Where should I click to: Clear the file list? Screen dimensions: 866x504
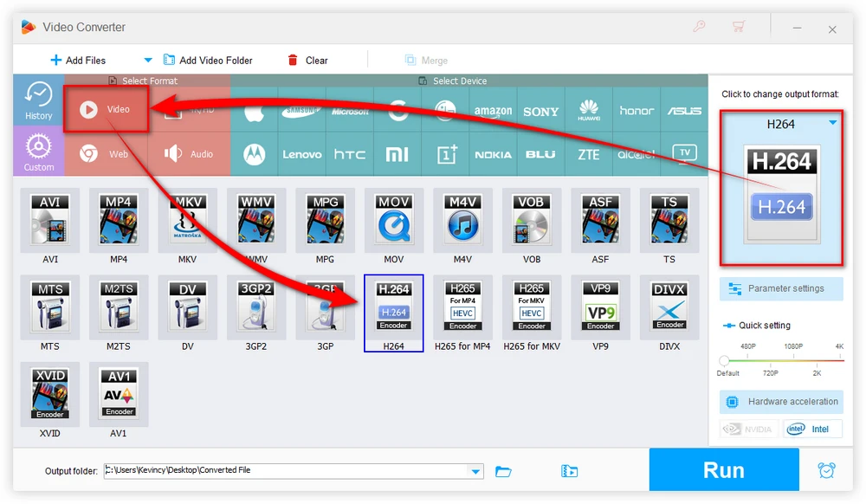point(307,60)
